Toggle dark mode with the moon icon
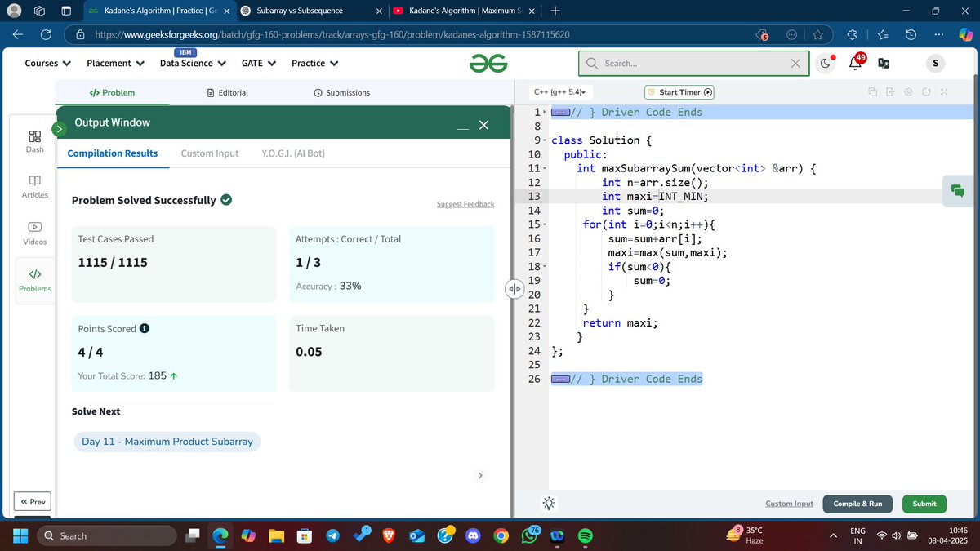This screenshot has height=551, width=980. coord(826,63)
